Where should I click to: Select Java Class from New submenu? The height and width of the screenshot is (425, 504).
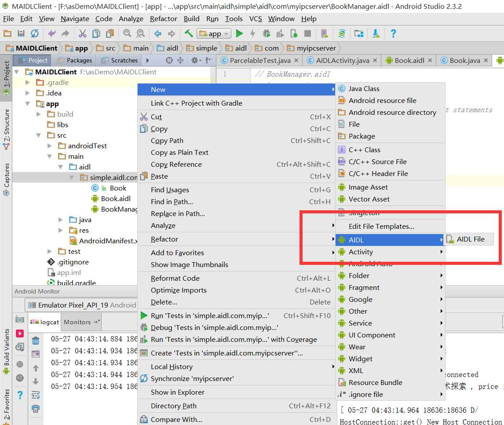(390, 88)
